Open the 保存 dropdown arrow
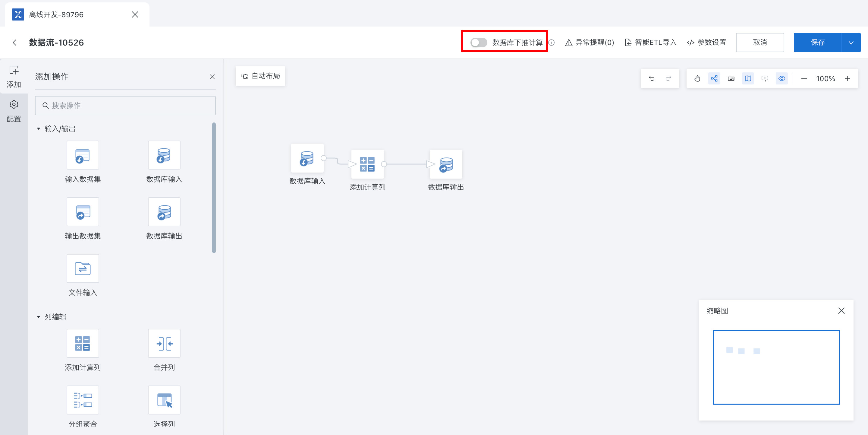868x435 pixels. tap(851, 43)
